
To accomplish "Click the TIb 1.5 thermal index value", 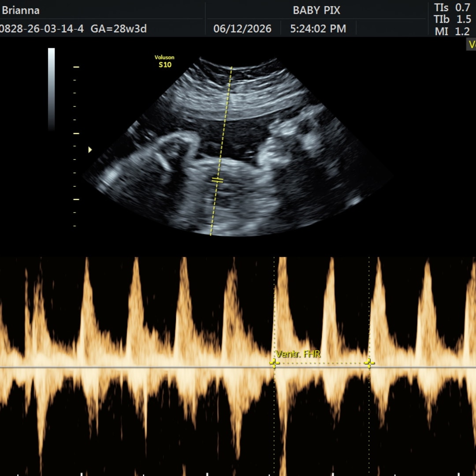I will pos(452,19).
